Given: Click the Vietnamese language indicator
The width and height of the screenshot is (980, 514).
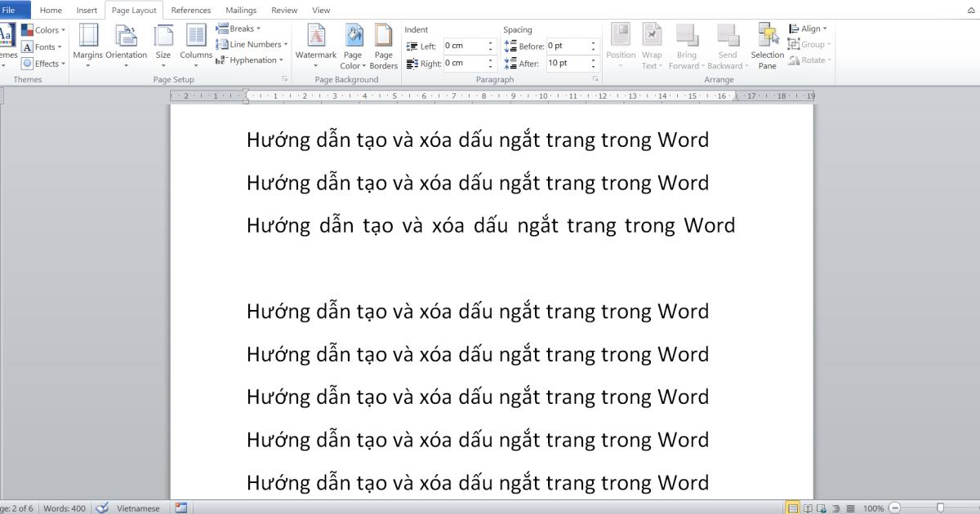Looking at the screenshot, I should pyautogui.click(x=139, y=508).
